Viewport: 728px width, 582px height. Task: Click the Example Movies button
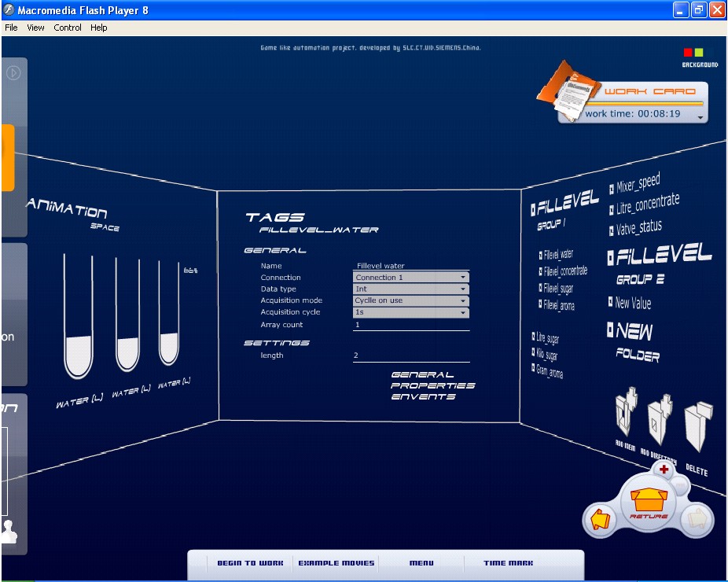336,563
